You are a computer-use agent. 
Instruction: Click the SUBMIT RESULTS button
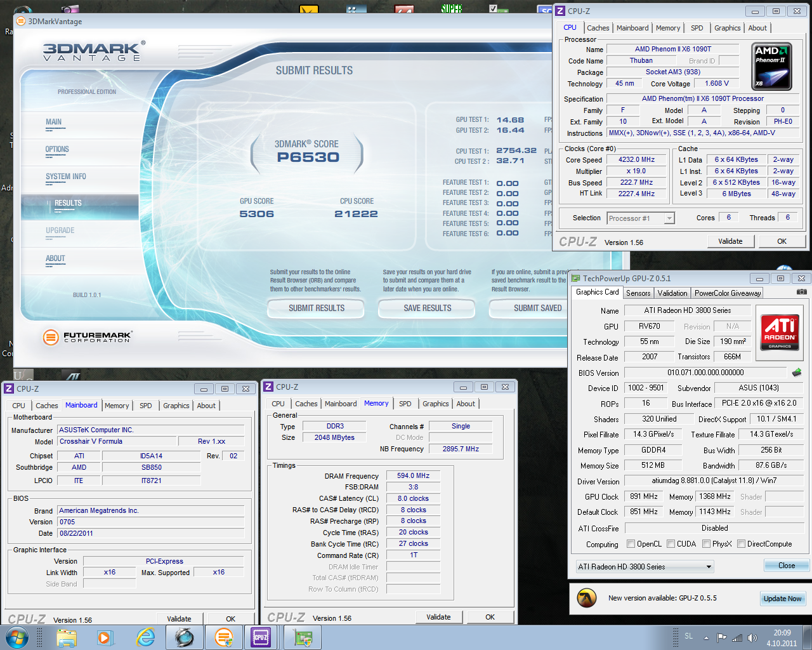click(x=317, y=308)
